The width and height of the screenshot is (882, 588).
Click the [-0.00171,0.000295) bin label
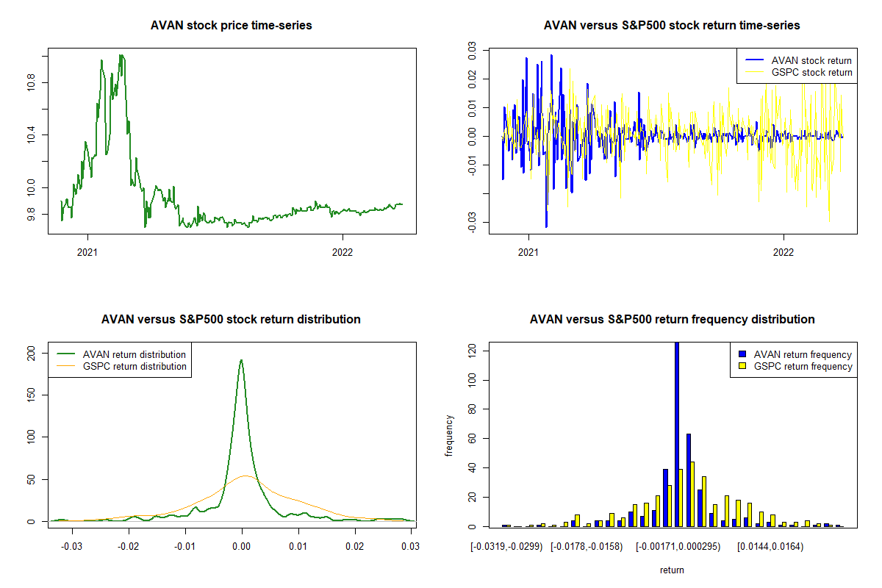678,546
